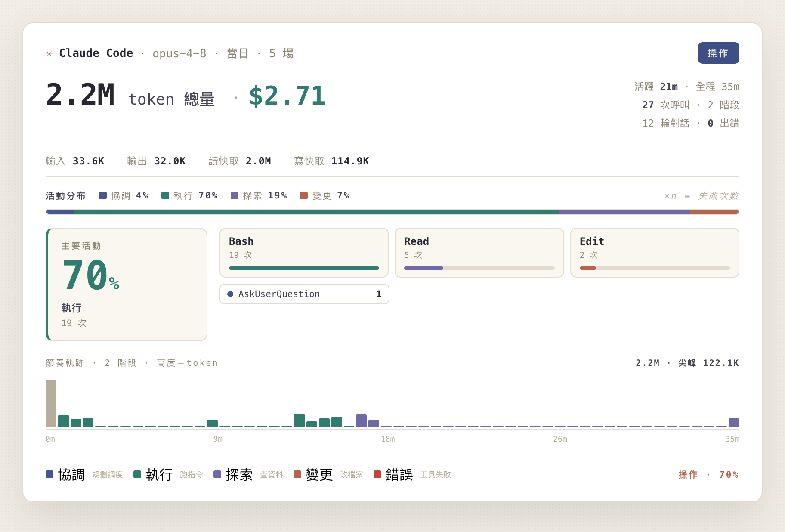785x532 pixels.
Task: Click the last purple bar at 35m
Action: 734,423
